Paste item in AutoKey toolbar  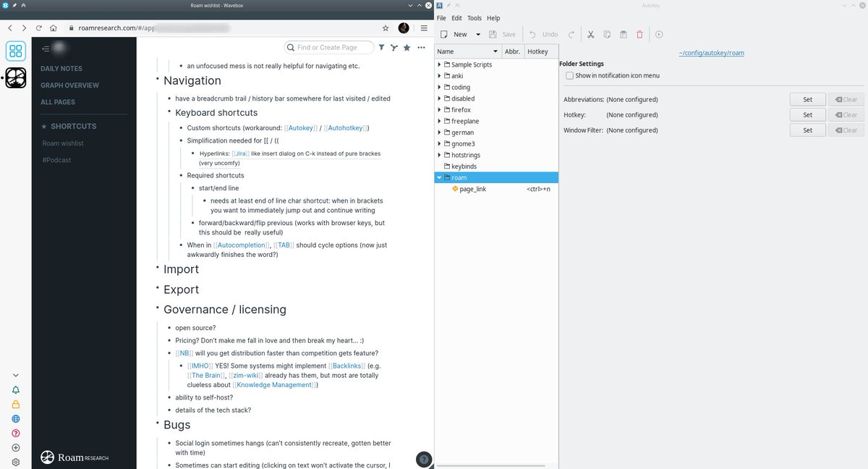click(x=624, y=34)
